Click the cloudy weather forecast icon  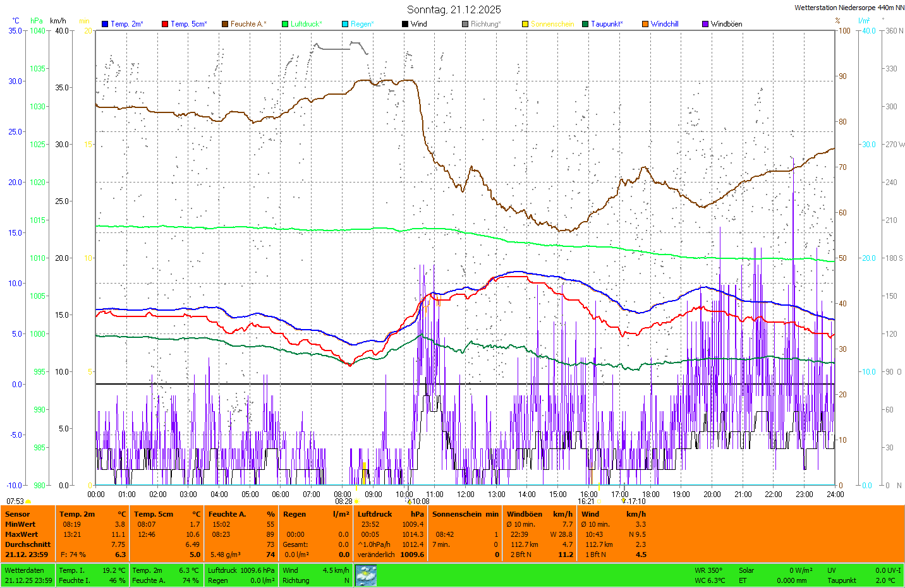click(x=366, y=575)
